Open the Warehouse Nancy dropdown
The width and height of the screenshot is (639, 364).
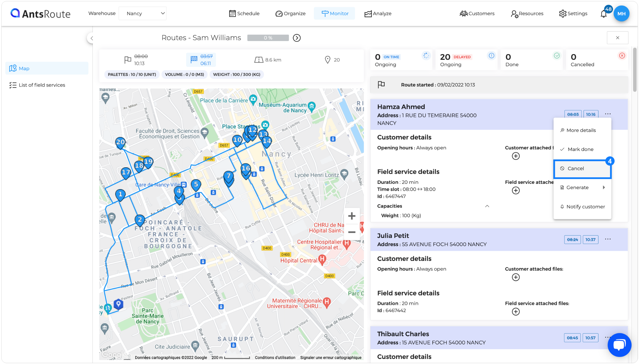pos(142,14)
